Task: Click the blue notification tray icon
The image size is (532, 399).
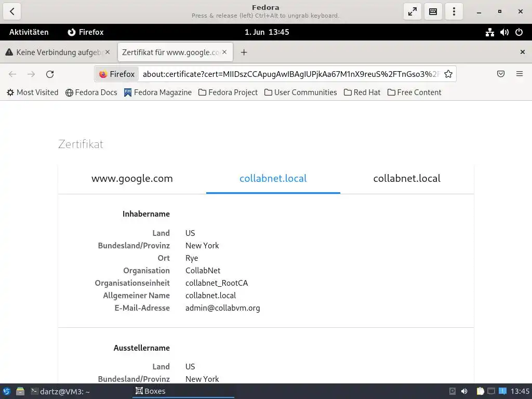Action: [x=502, y=391]
